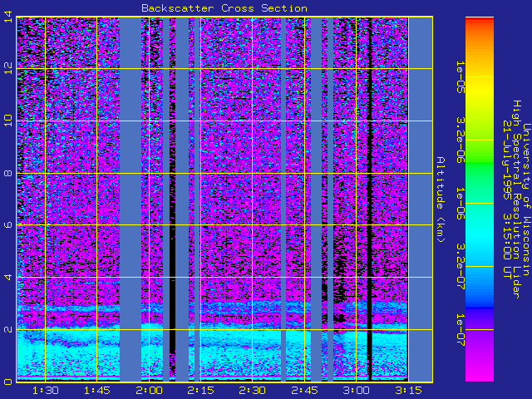532x399 pixels.
Task: Click the 1:30 time axis label
Action: pos(46,391)
